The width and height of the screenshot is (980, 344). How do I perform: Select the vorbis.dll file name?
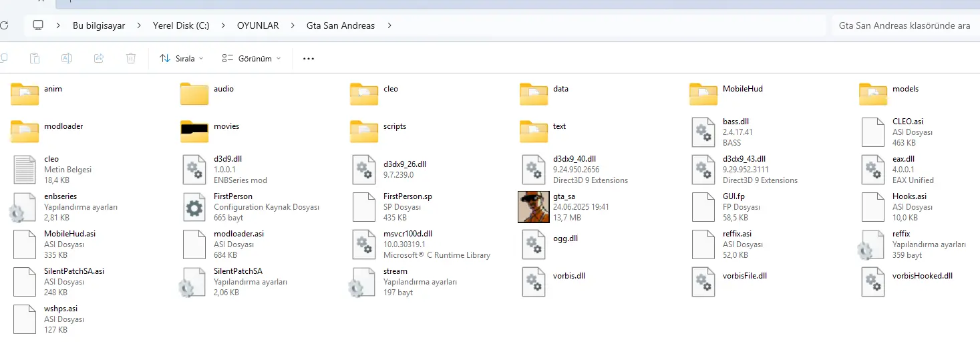[569, 275]
